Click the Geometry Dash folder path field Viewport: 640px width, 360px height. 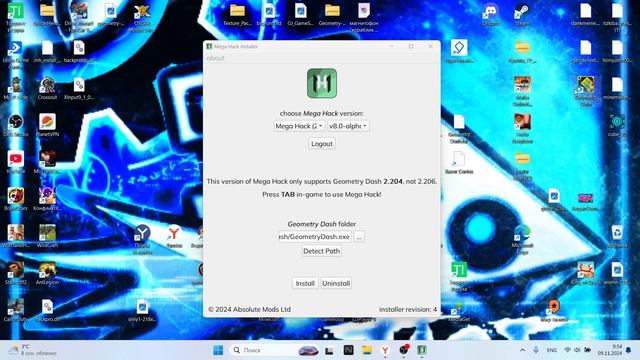315,237
